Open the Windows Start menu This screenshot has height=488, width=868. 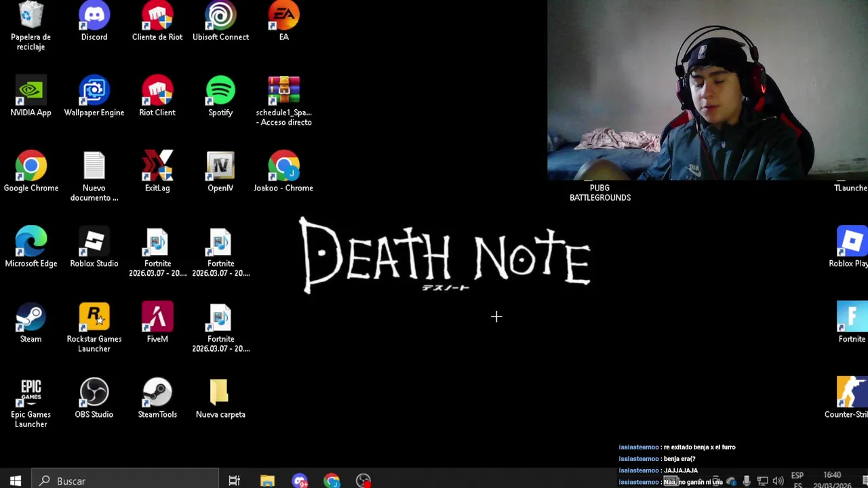click(16, 481)
